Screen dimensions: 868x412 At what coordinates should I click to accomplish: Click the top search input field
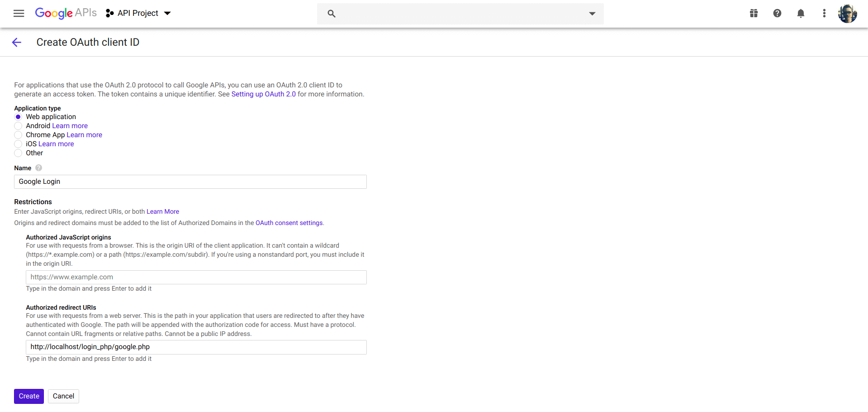(x=460, y=14)
